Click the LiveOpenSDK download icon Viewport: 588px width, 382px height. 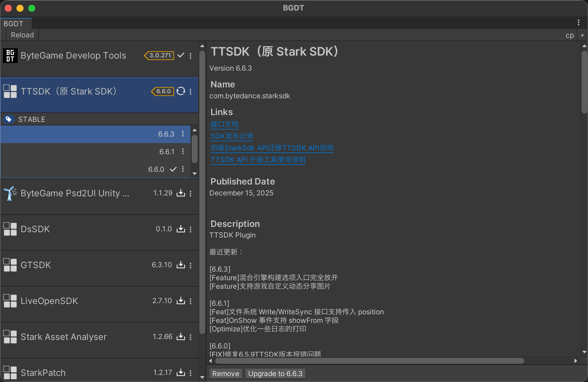click(181, 301)
